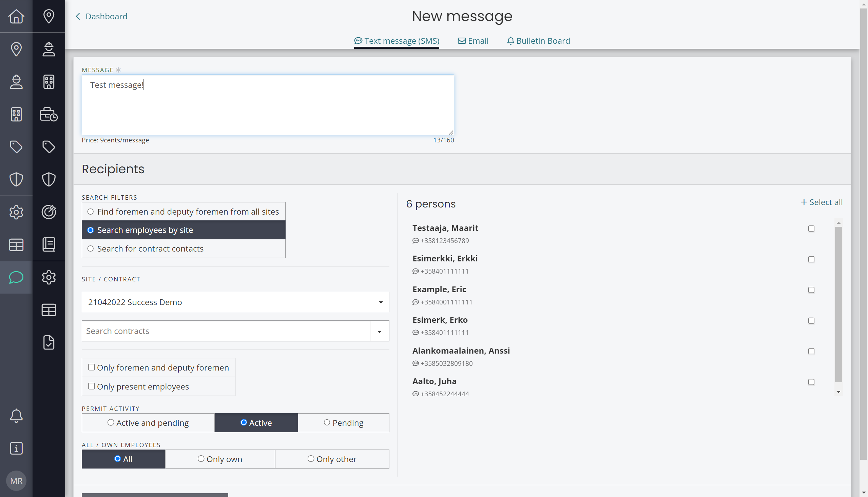
Task: Go back to Dashboard
Action: (x=101, y=16)
